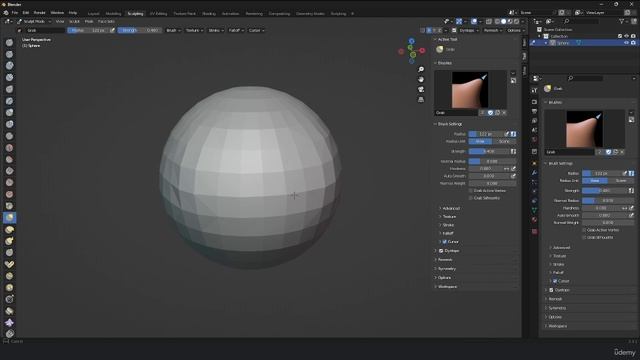Screen dimensions: 640x360
Task: Expand Remesh panel in Properties editor
Action: [x=555, y=299]
